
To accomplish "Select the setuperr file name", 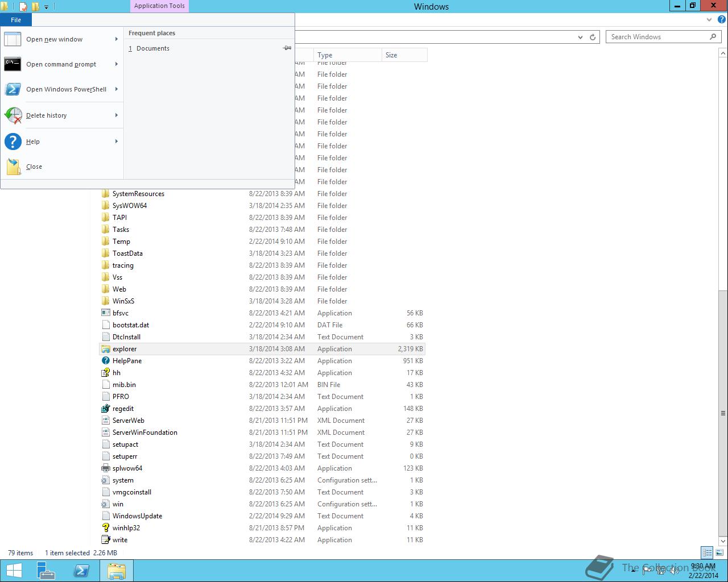I will (x=125, y=456).
